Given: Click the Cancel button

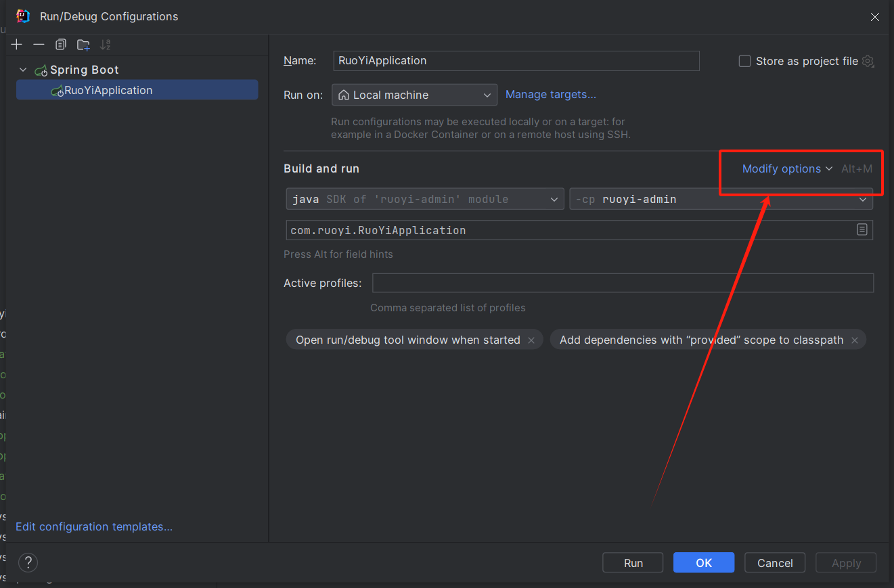Looking at the screenshot, I should coord(775,562).
